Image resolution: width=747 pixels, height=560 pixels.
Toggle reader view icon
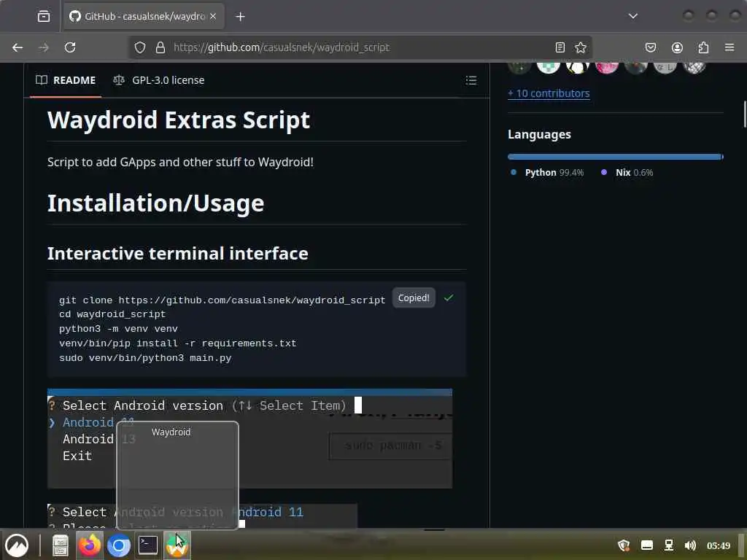tap(560, 47)
